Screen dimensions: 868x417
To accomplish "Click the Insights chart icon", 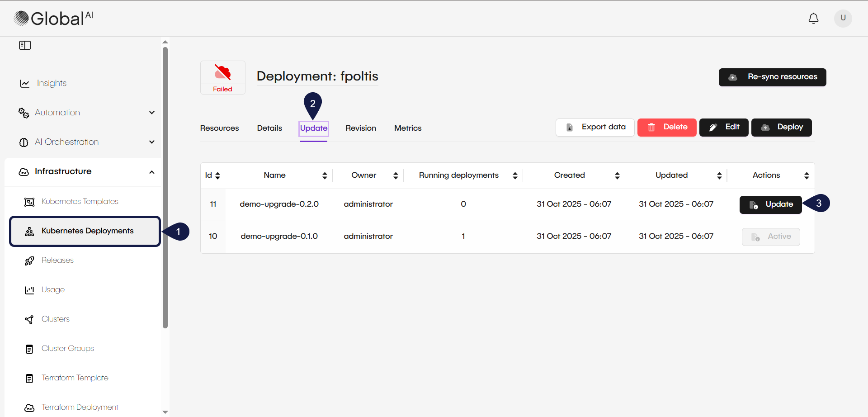I will [x=25, y=84].
